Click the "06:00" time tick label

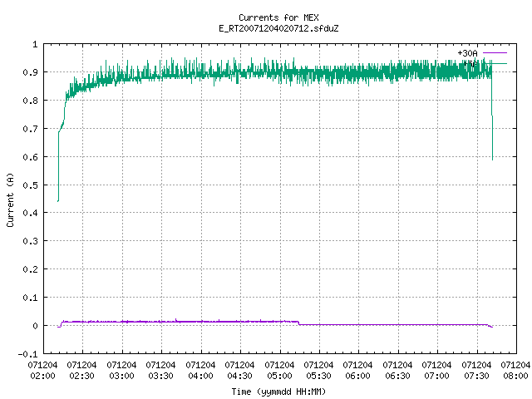click(x=357, y=376)
